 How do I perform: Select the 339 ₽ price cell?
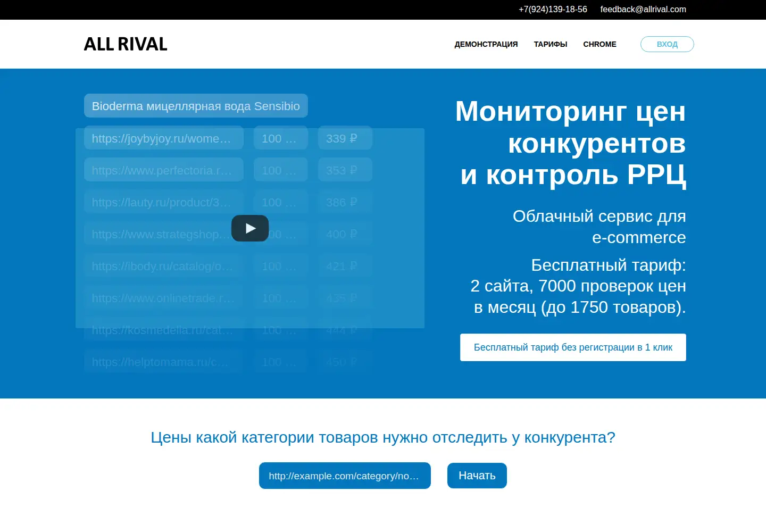click(x=345, y=138)
